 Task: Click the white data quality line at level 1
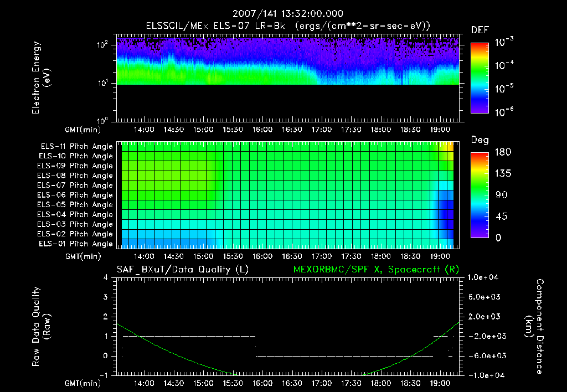click(189, 336)
